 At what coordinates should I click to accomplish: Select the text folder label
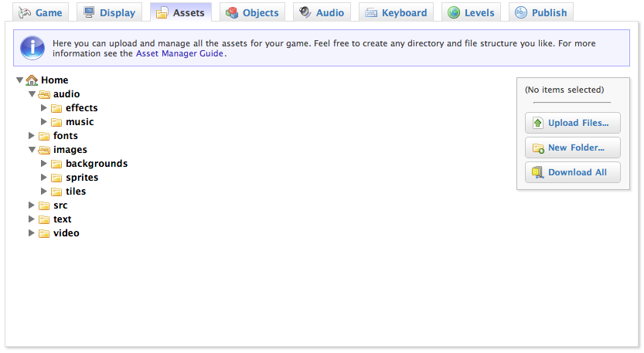[63, 219]
